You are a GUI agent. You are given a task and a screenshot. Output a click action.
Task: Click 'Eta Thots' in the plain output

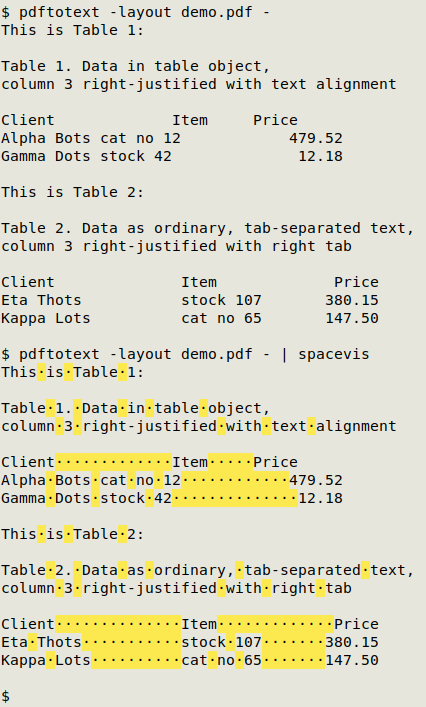41,301
